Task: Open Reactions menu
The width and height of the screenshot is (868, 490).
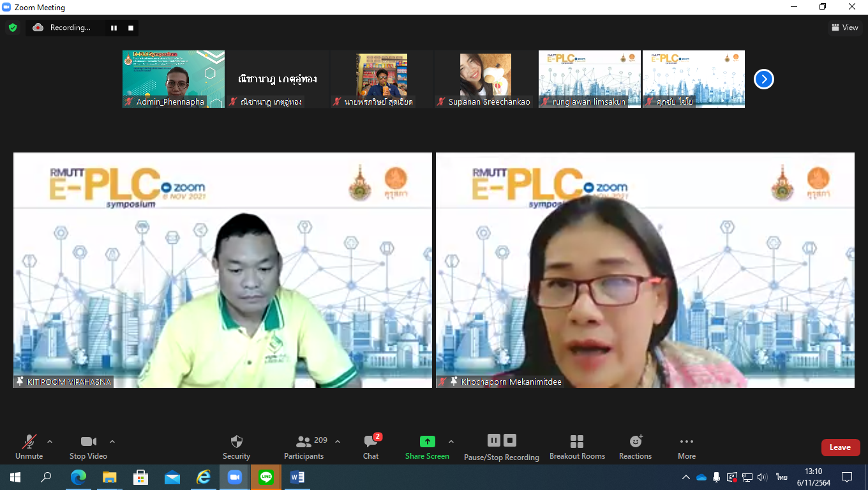Action: point(635,447)
